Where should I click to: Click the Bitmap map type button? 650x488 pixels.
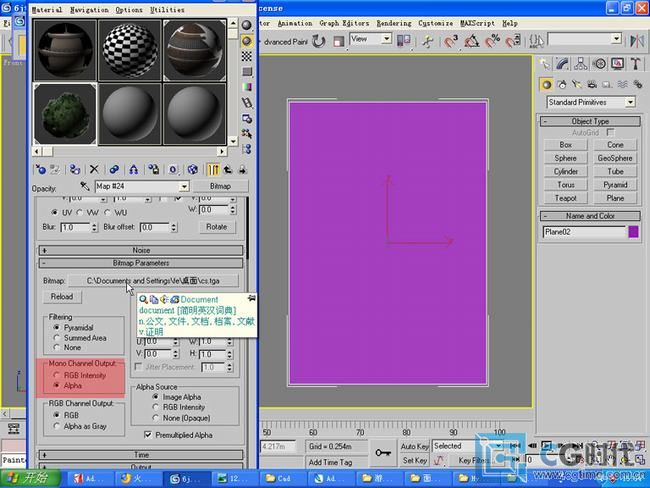tap(220, 186)
